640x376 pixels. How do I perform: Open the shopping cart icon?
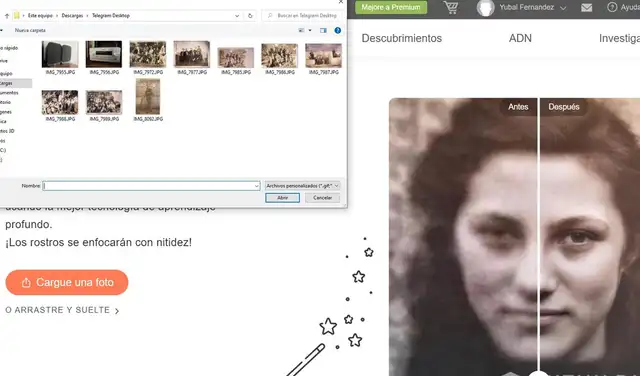tap(451, 7)
